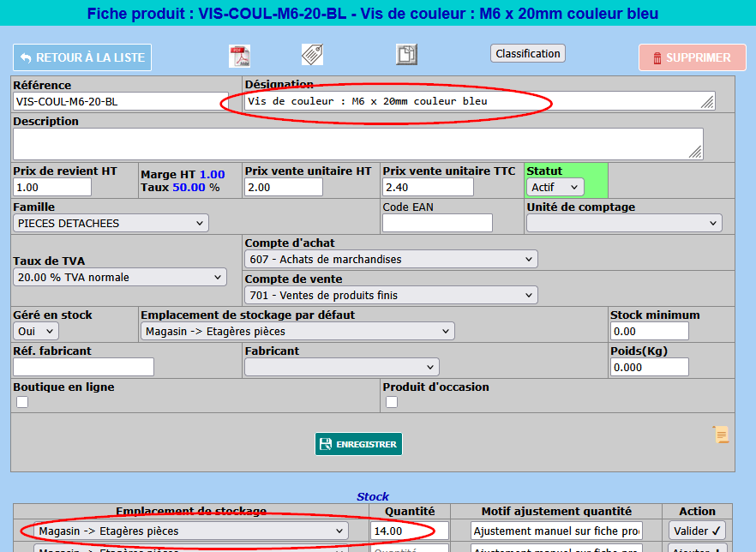Open the Compte de vente dropdown
The width and height of the screenshot is (756, 552).
point(391,295)
